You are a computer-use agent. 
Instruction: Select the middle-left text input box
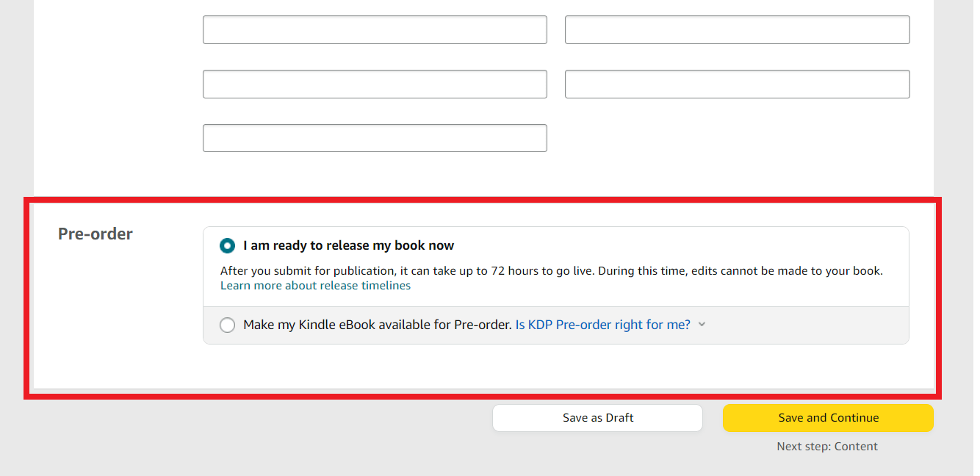pos(375,84)
